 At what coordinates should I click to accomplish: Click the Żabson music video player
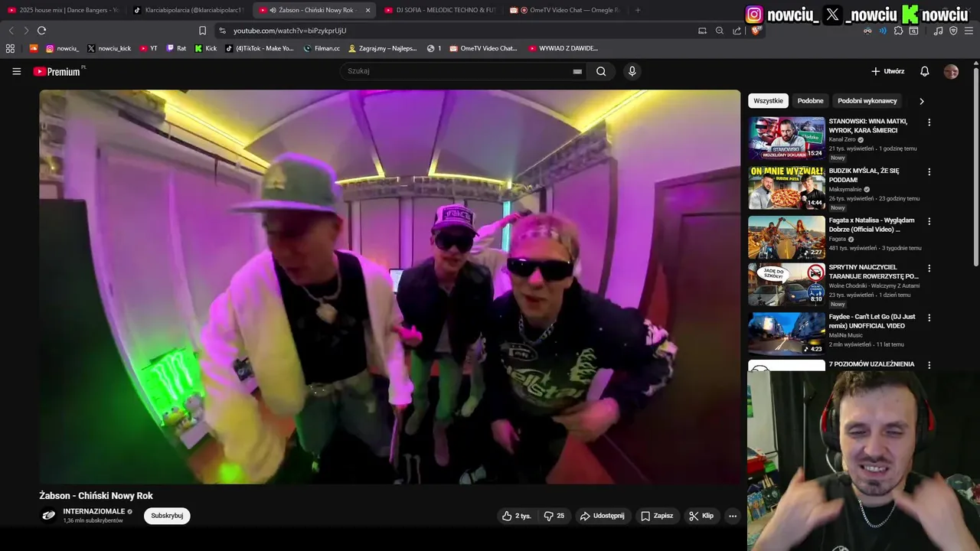click(x=390, y=287)
